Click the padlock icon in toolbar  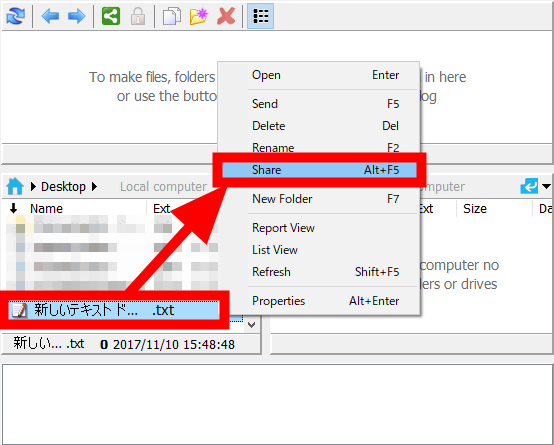138,16
